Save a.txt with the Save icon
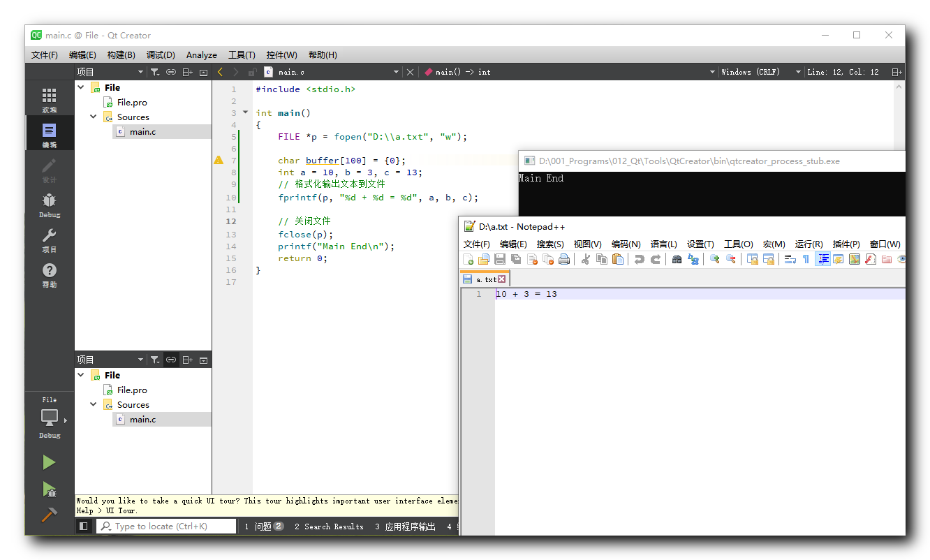The height and width of the screenshot is (560, 930). pos(499,259)
